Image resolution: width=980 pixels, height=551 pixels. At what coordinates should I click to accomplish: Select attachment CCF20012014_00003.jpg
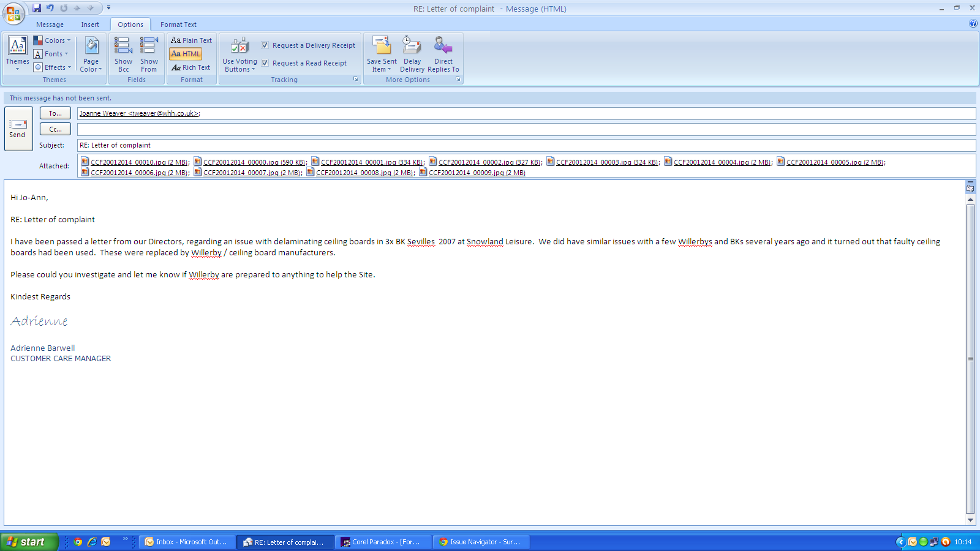603,162
